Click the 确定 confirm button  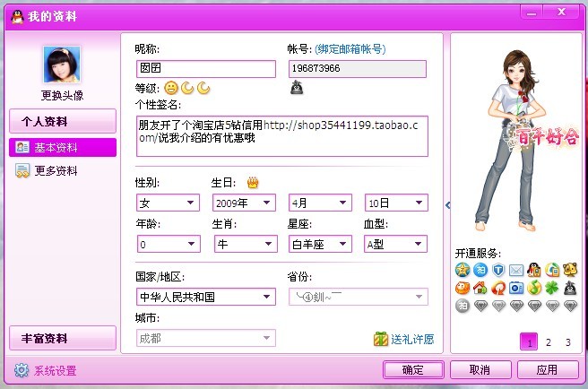413,370
